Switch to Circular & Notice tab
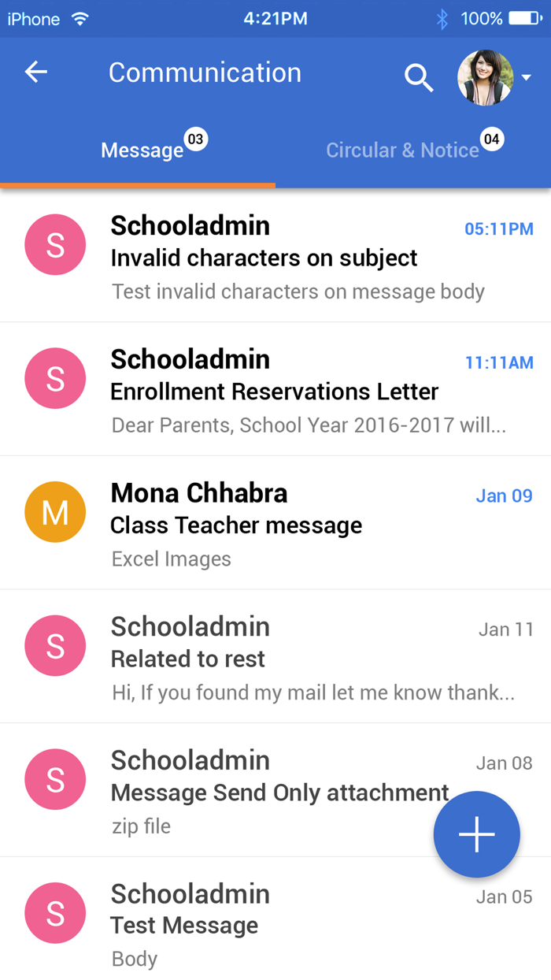 click(x=402, y=150)
